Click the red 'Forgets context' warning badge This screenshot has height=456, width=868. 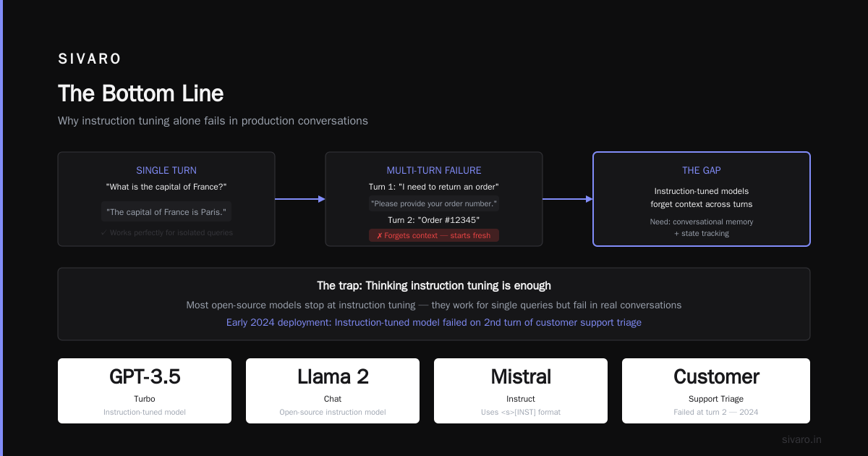434,235
